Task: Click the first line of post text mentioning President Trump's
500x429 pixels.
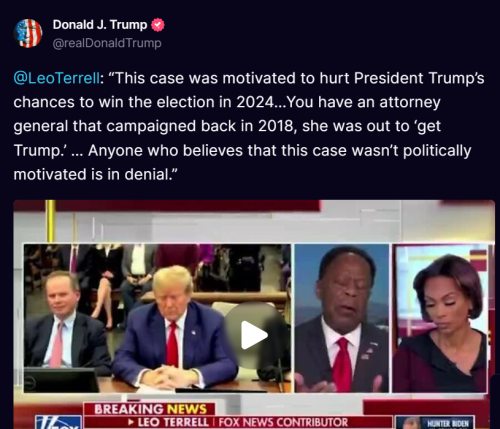Action: (249, 78)
